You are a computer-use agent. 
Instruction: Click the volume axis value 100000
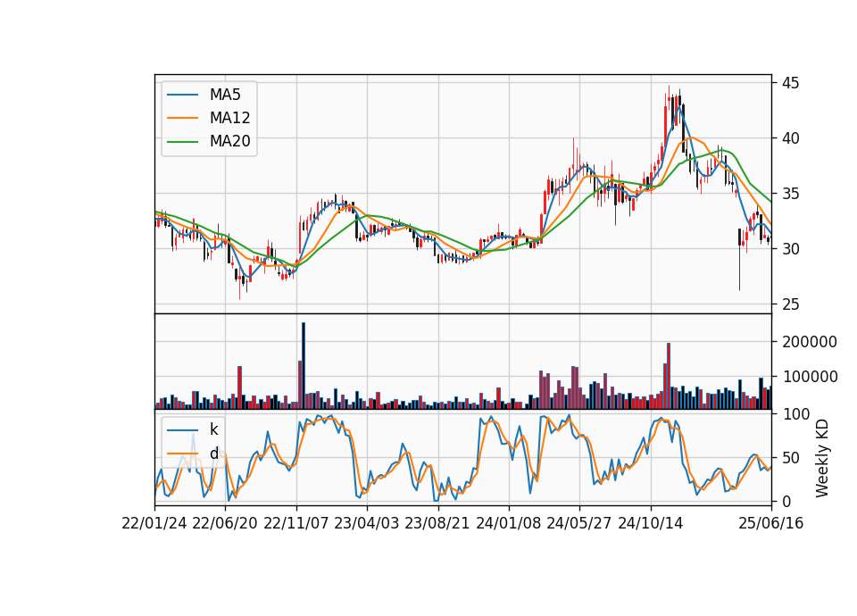(x=810, y=377)
